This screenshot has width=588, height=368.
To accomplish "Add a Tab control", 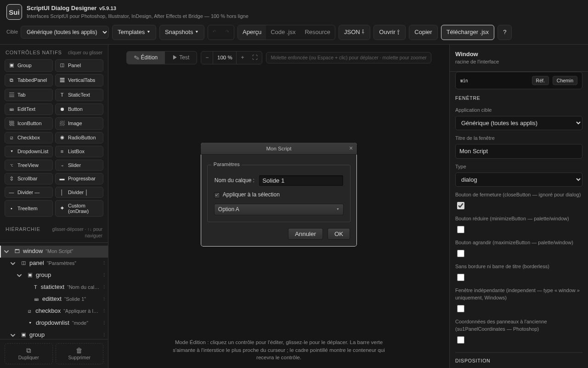I will [28, 95].
